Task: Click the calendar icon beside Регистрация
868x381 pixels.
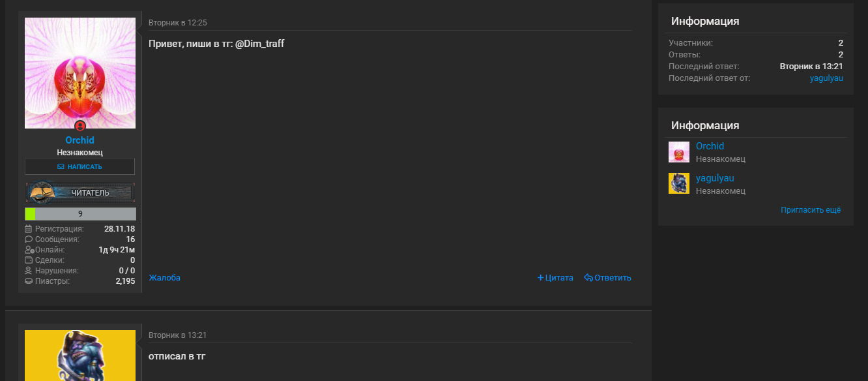Action: tap(29, 229)
